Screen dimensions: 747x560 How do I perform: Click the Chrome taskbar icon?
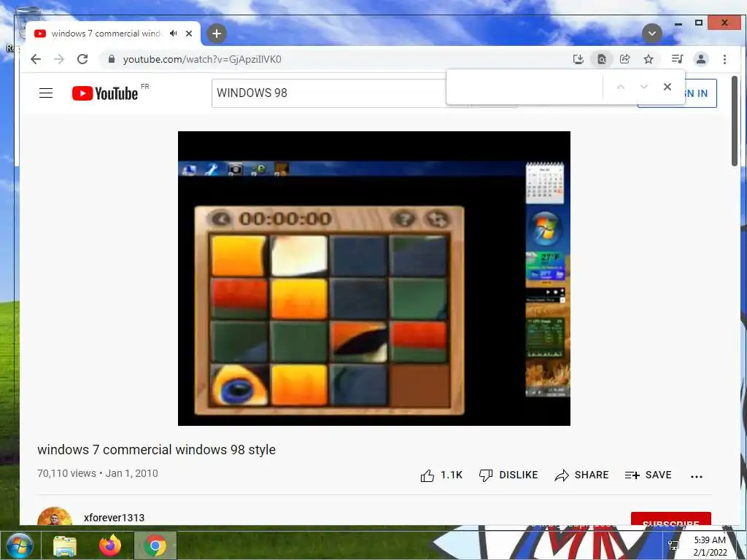tap(155, 545)
